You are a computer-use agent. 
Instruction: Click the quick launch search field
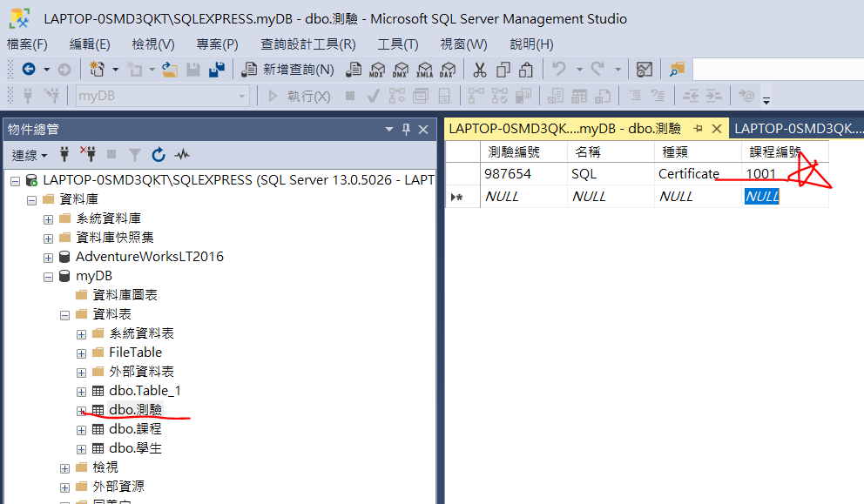coord(778,70)
